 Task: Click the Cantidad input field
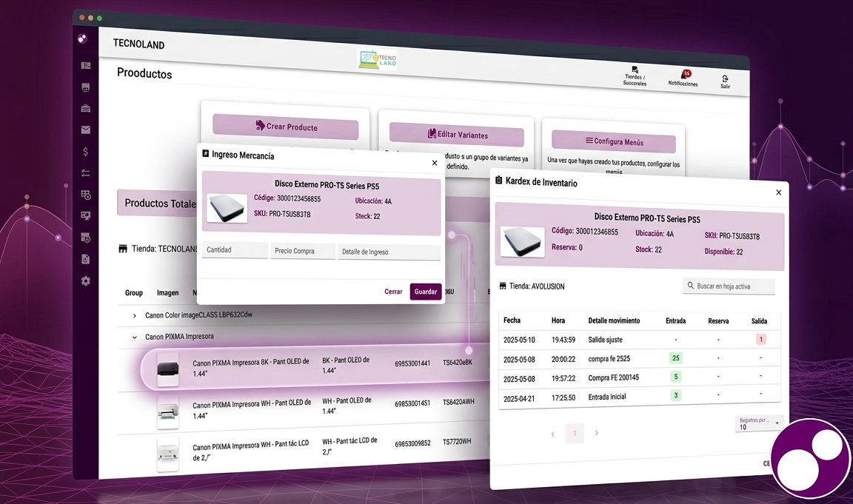click(x=234, y=250)
